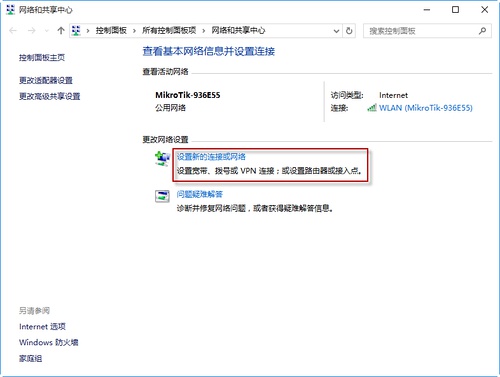Open Internet 选项 link
500x377 pixels.
click(42, 326)
